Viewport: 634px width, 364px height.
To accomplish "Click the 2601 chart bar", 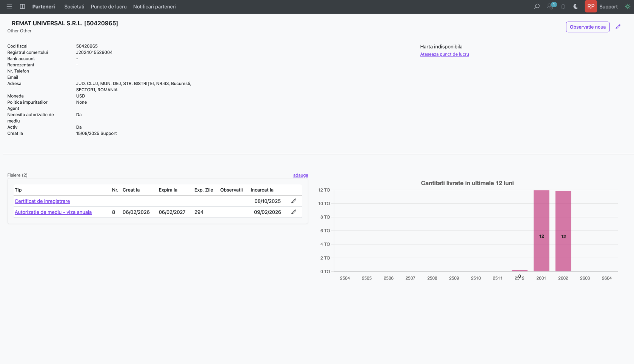I will pyautogui.click(x=541, y=230).
